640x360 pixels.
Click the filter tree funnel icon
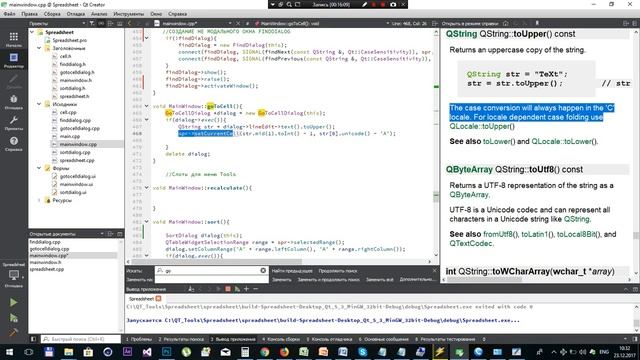92,23
